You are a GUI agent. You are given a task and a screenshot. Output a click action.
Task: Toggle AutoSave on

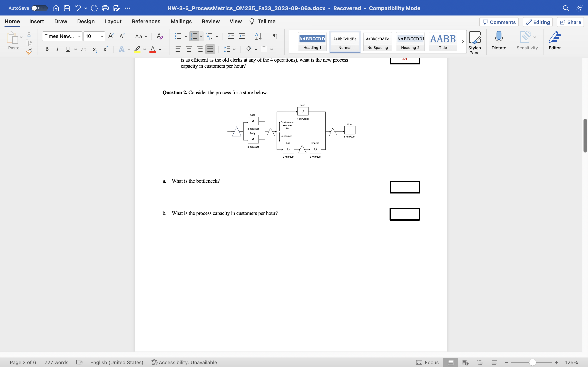[39, 8]
